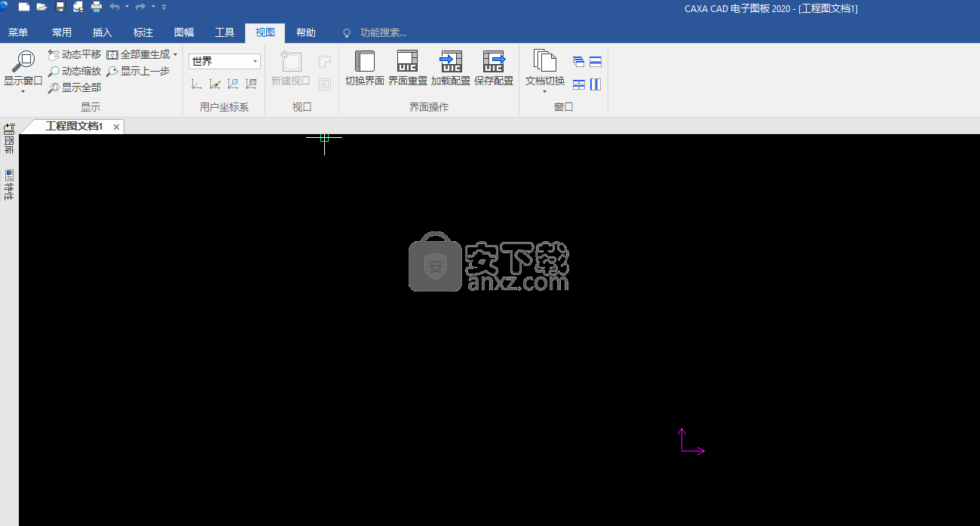
Task: Click the 保存配置 icon
Action: coord(494,61)
